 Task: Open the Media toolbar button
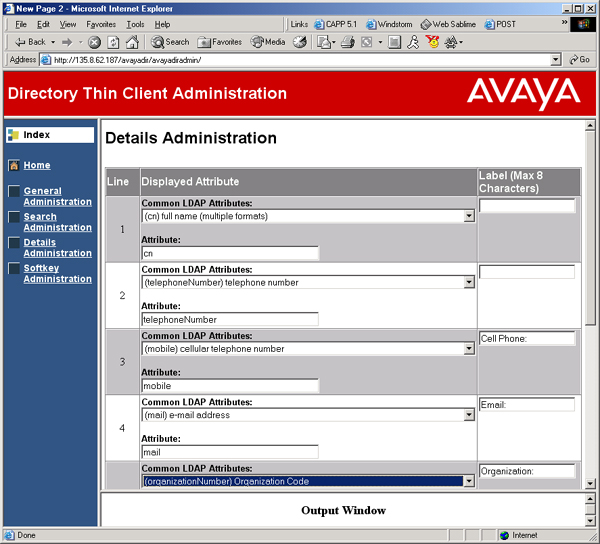(268, 42)
